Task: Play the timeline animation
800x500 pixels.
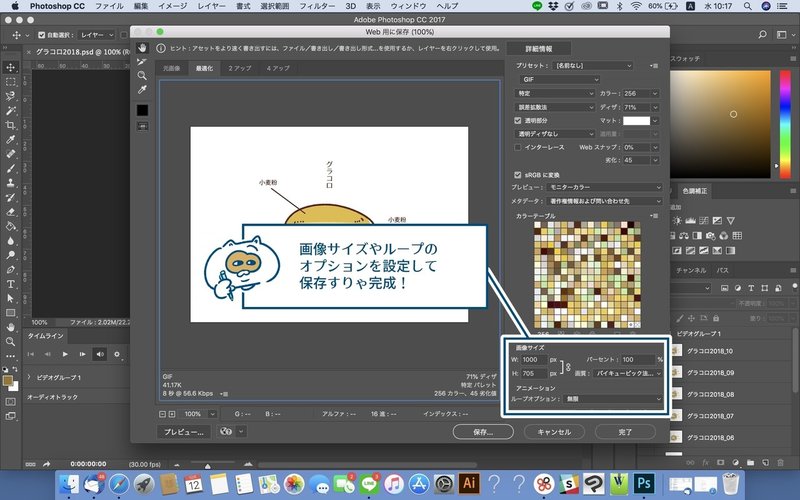Action: [x=65, y=354]
